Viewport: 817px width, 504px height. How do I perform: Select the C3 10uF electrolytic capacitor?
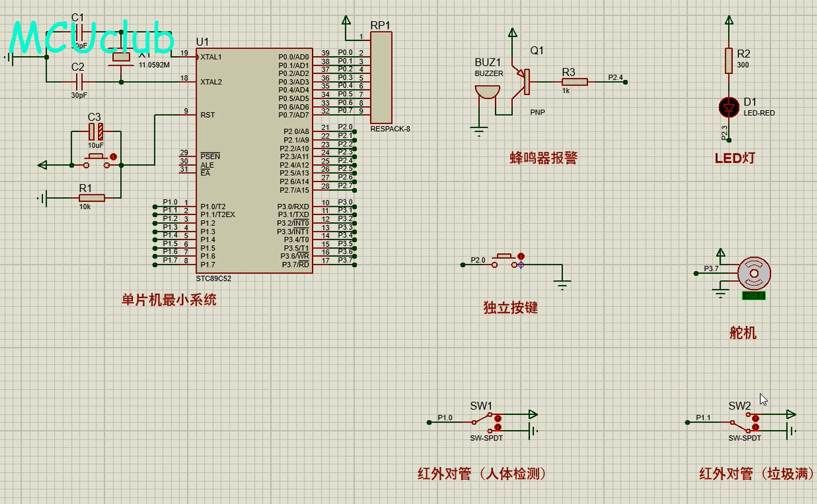pyautogui.click(x=96, y=131)
